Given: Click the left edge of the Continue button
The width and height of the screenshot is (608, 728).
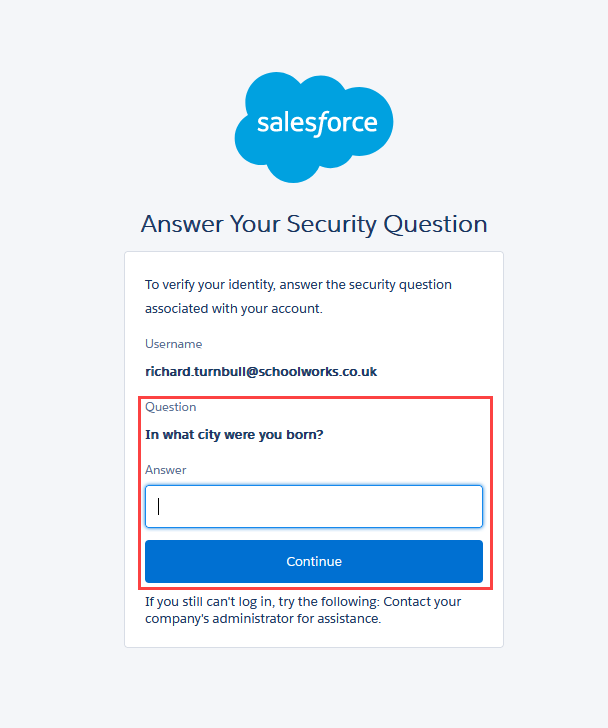Looking at the screenshot, I should coord(153,561).
